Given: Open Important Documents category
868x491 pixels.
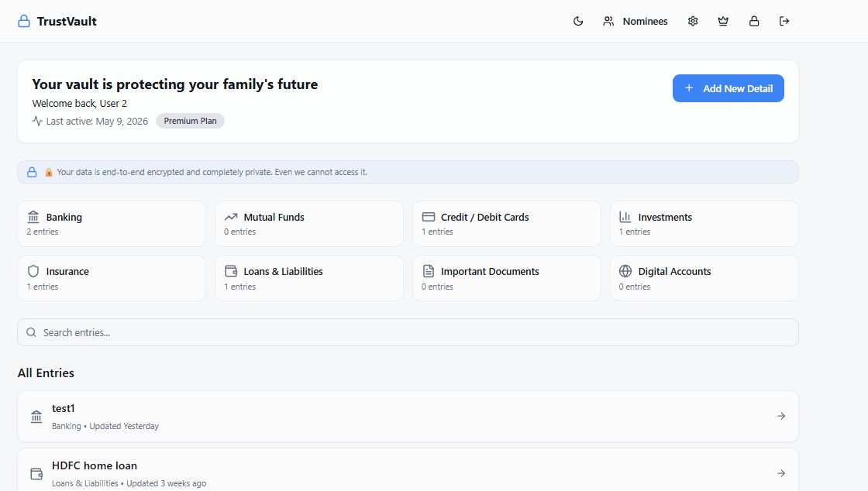Looking at the screenshot, I should click(507, 278).
